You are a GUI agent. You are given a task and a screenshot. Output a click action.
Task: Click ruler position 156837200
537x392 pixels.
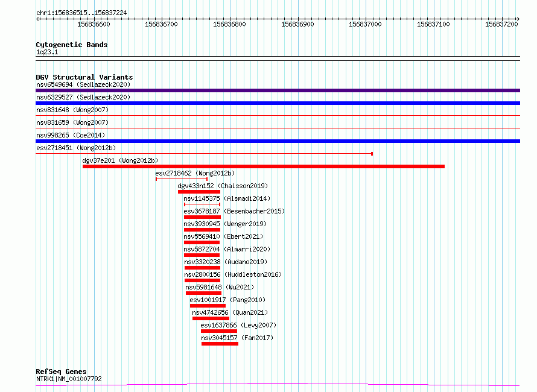501,24
